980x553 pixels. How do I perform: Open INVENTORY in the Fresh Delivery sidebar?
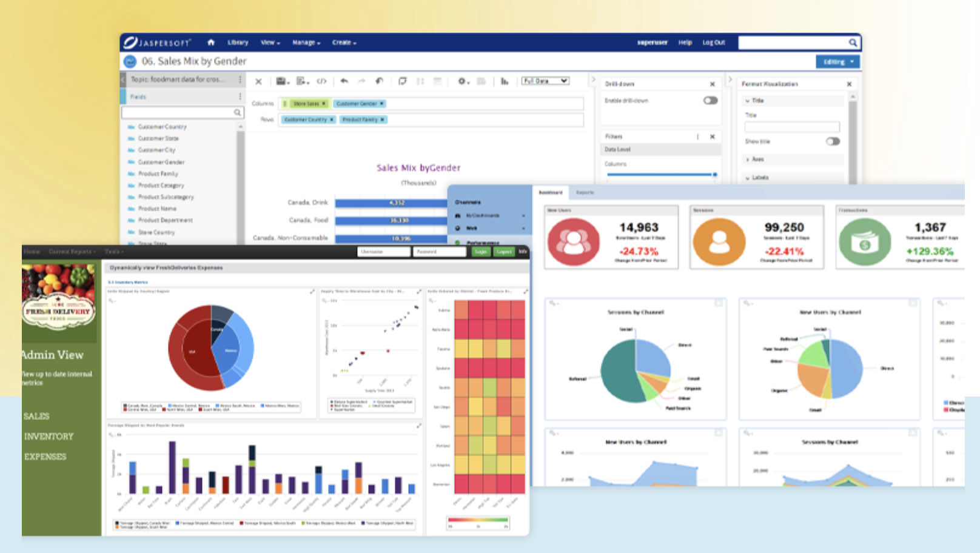coord(49,437)
